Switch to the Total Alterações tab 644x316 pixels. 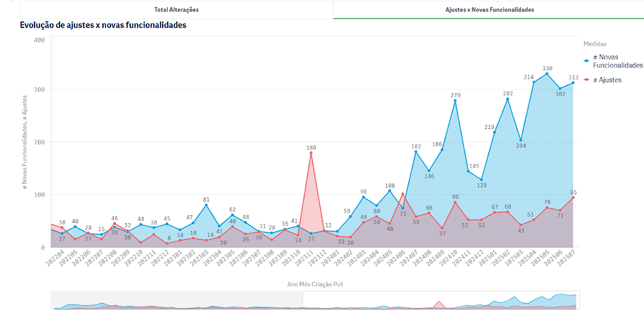click(176, 10)
